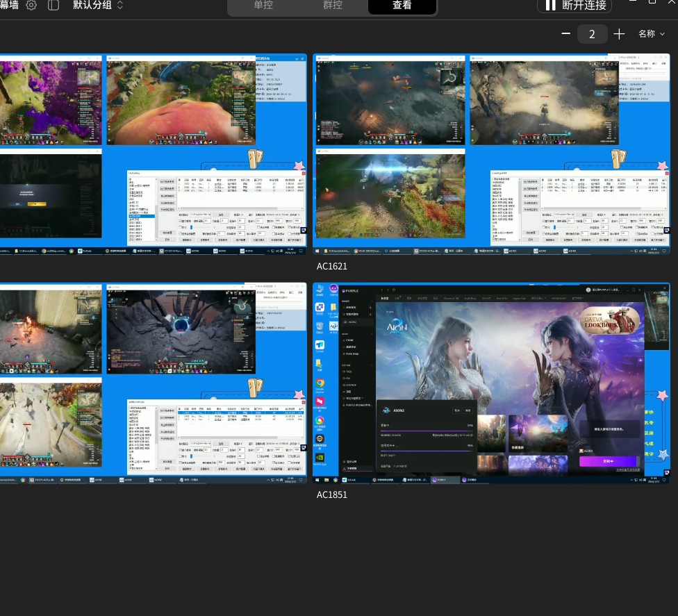
Task: Click the column count field showing 2
Action: 592,34
